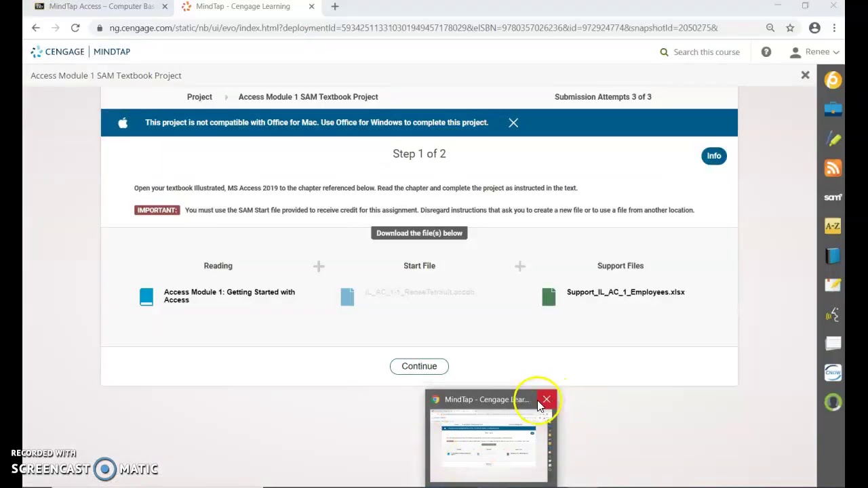Click the Start File heading

[x=419, y=266]
